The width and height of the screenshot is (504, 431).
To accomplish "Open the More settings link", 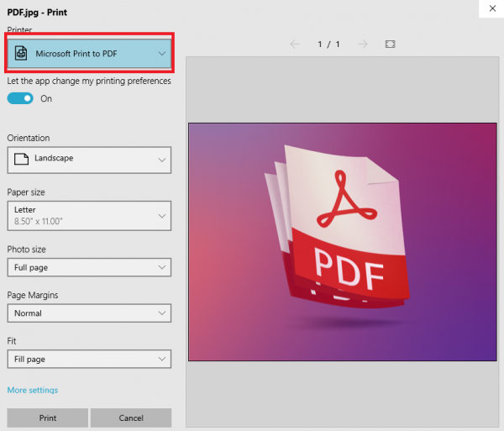I will pos(33,390).
